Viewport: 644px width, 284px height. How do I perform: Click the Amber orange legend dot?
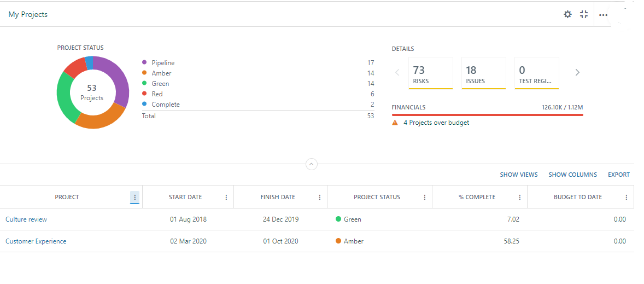point(144,73)
